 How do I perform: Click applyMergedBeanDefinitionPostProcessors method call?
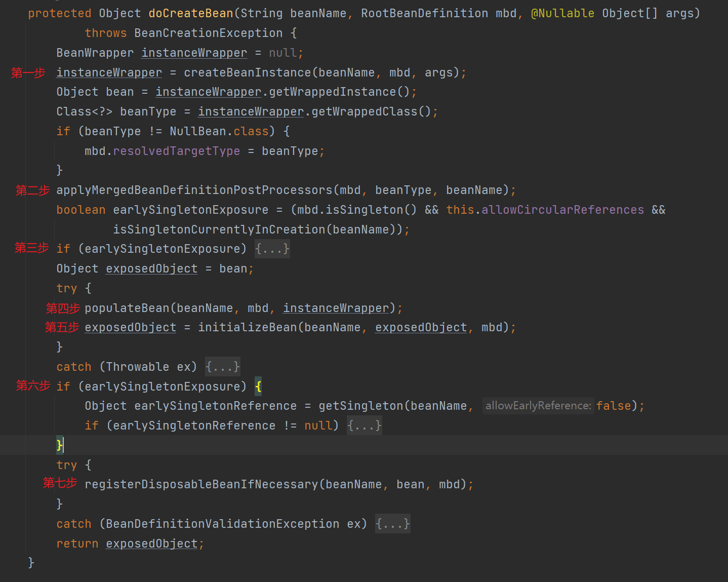point(194,190)
